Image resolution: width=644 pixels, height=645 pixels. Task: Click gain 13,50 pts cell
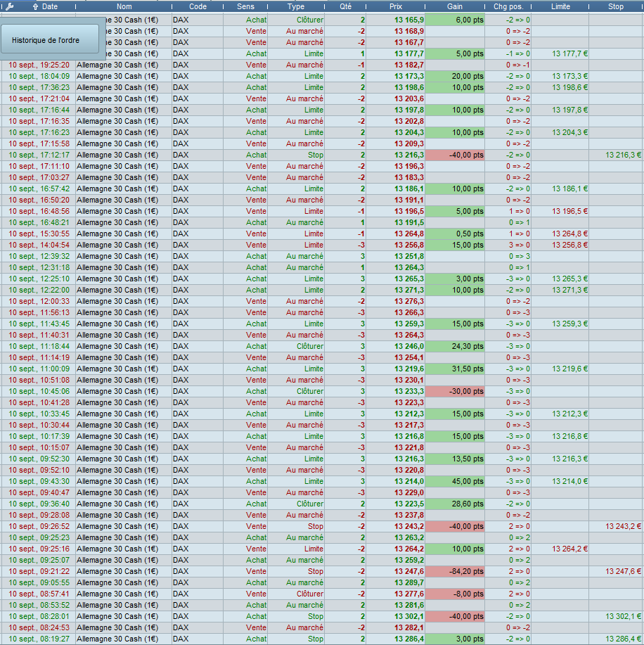(455, 459)
